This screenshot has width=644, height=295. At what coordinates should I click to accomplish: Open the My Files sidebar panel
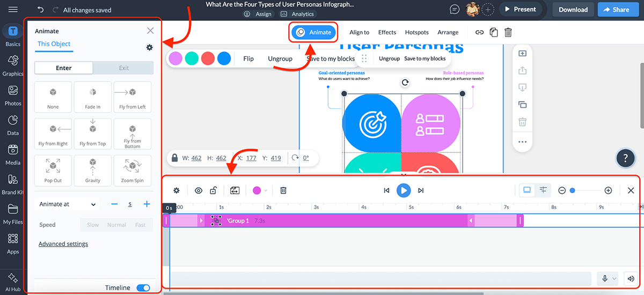[13, 213]
